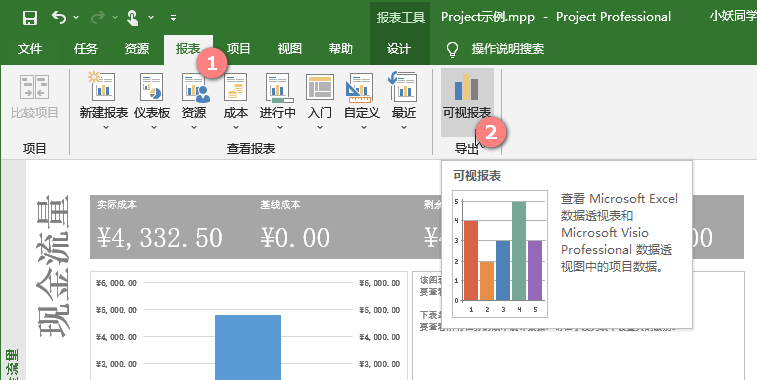Click the 比较项目 icon
757x380 pixels.
[34, 87]
